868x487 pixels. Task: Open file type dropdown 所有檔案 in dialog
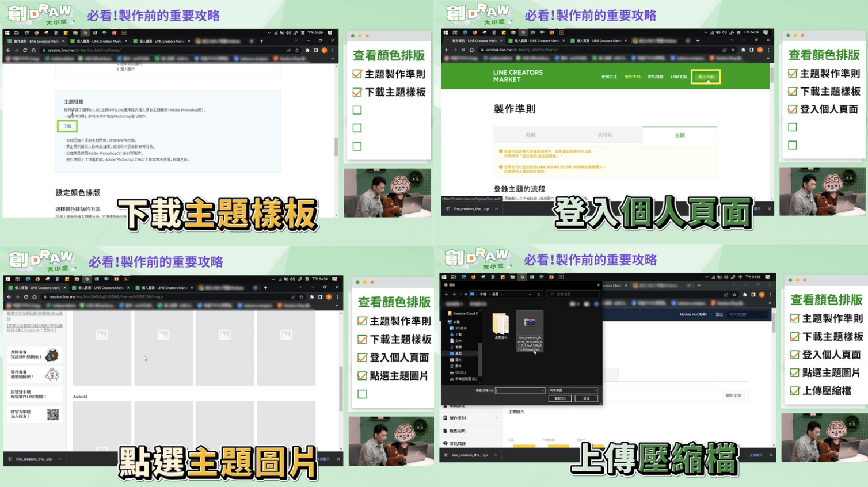[x=573, y=390]
